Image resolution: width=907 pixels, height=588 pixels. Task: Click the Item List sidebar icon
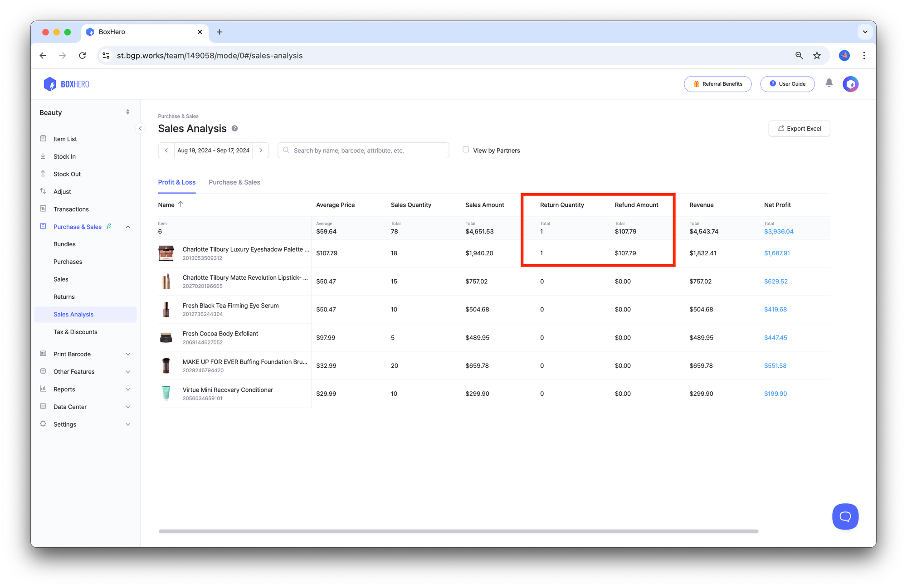click(x=43, y=138)
